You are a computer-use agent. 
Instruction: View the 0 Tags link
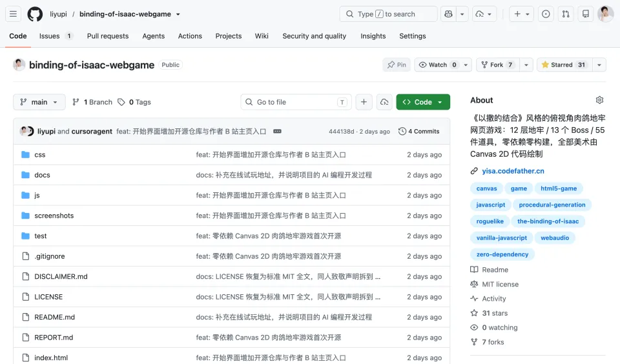click(134, 102)
